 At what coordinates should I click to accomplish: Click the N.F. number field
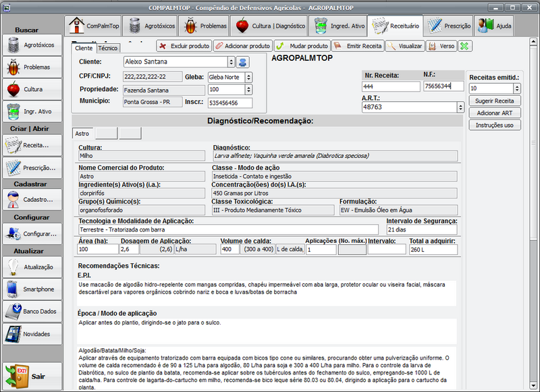(443, 86)
